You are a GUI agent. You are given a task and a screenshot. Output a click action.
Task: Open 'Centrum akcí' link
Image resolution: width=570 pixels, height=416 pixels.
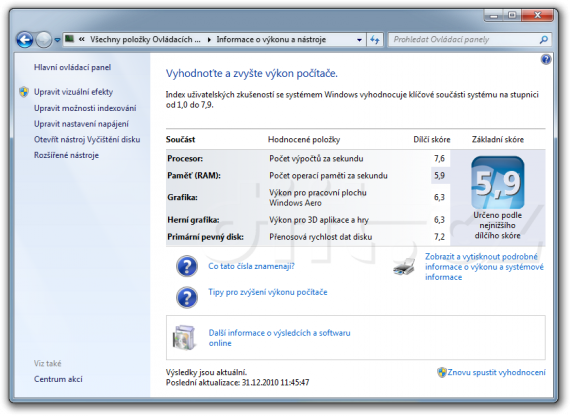coord(58,379)
